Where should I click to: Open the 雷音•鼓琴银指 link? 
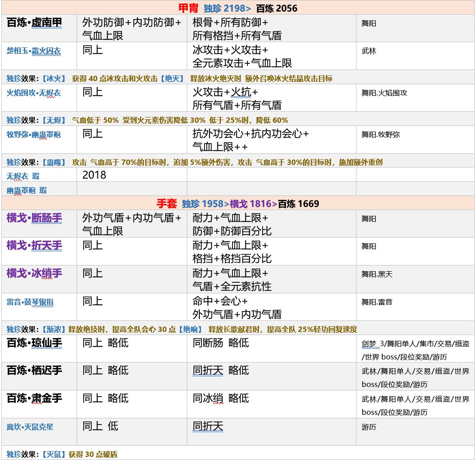30,302
